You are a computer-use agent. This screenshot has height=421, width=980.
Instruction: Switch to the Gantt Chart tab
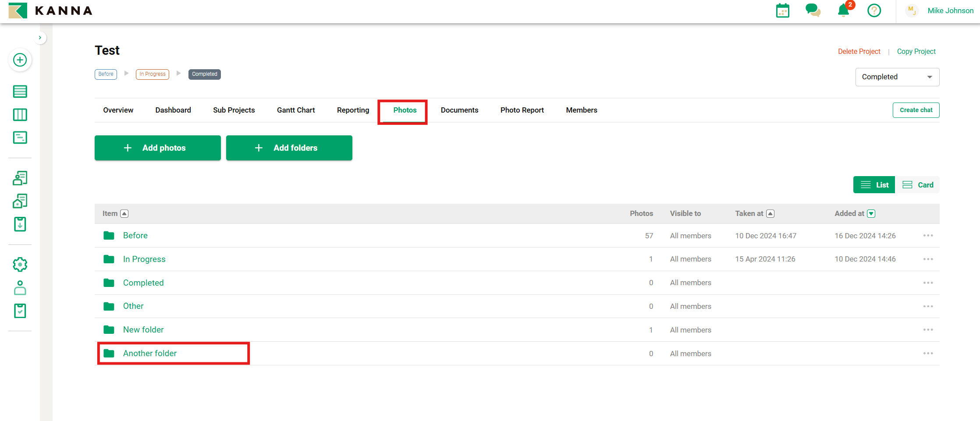[296, 110]
